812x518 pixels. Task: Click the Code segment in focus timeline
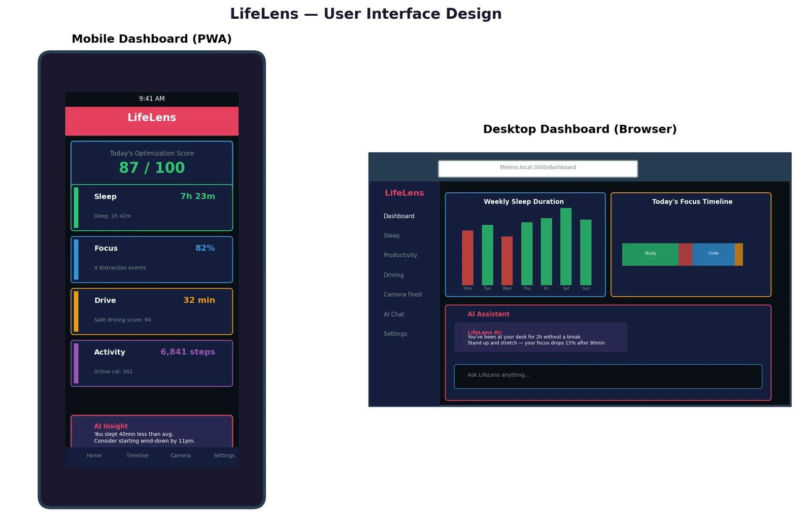[x=714, y=255]
